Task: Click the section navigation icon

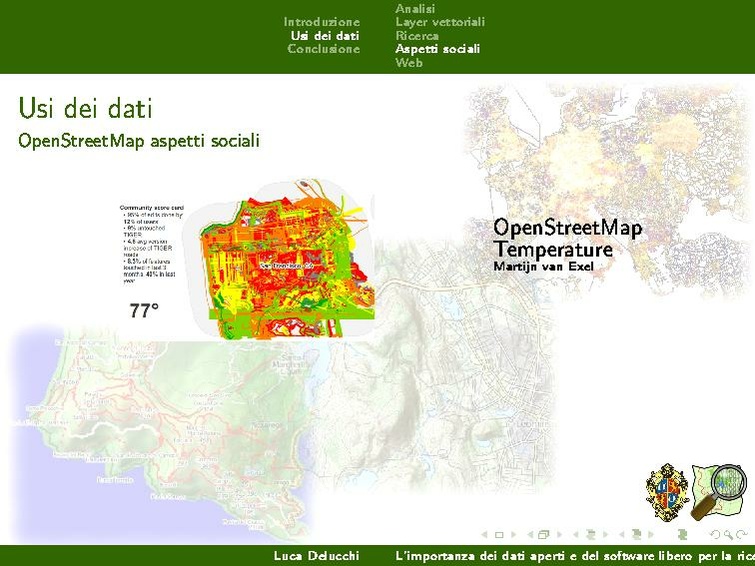Action: coord(637,534)
